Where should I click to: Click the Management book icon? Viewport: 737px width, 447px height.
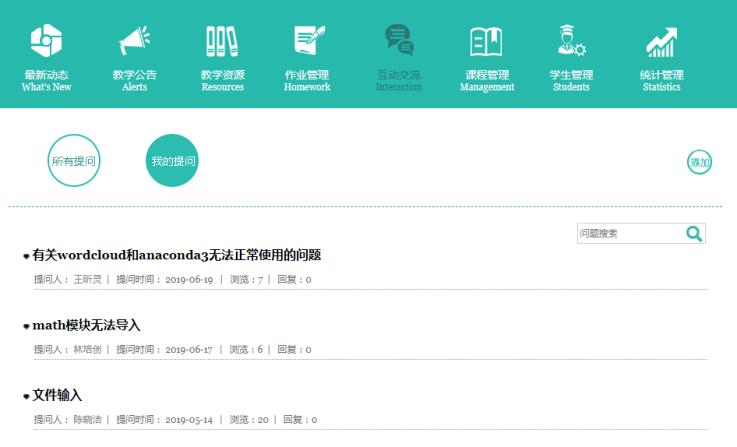pos(487,39)
